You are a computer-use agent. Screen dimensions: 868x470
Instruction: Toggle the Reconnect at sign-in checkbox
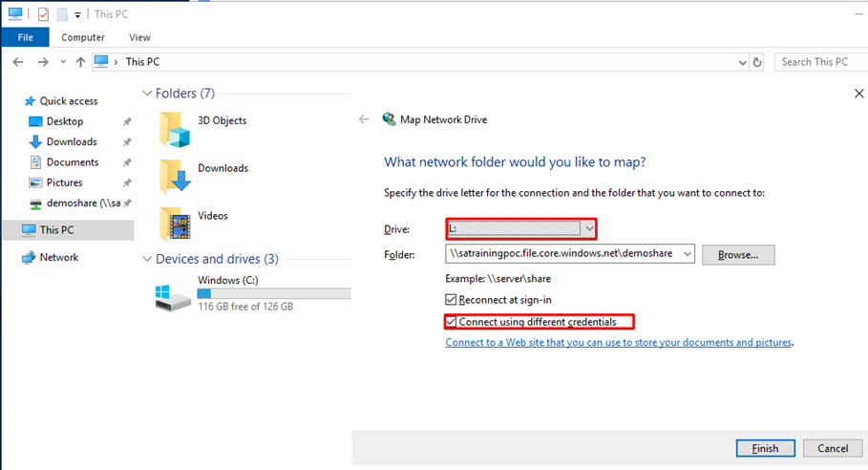tap(451, 300)
